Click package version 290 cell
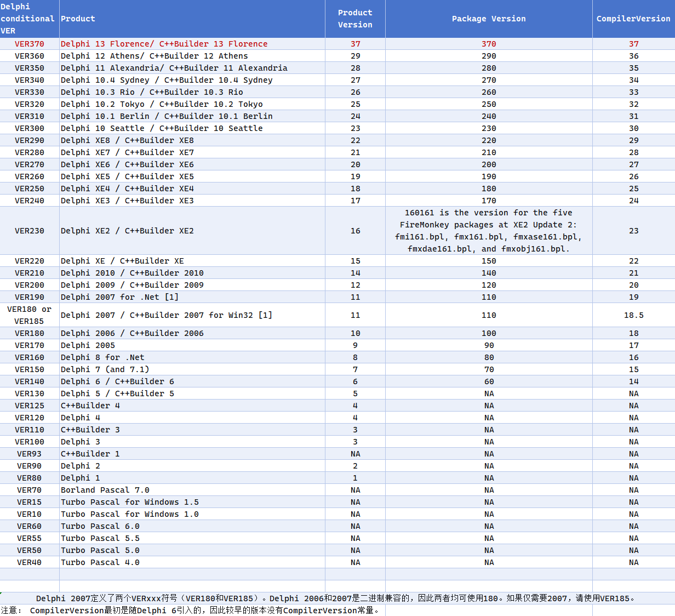 (489, 56)
